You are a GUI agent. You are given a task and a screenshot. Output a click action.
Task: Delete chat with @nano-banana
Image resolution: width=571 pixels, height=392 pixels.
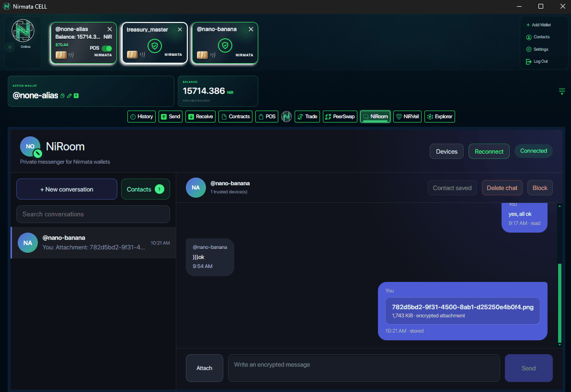click(x=502, y=188)
